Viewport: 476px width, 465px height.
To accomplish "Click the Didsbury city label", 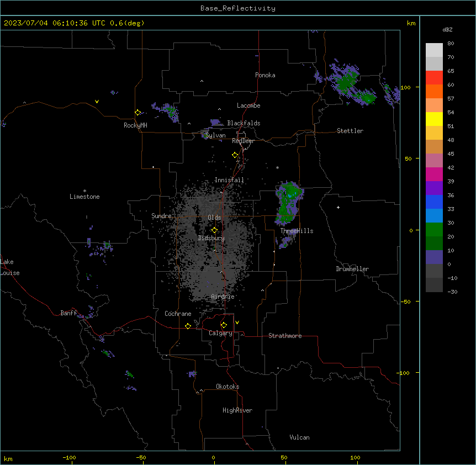I will click(211, 238).
